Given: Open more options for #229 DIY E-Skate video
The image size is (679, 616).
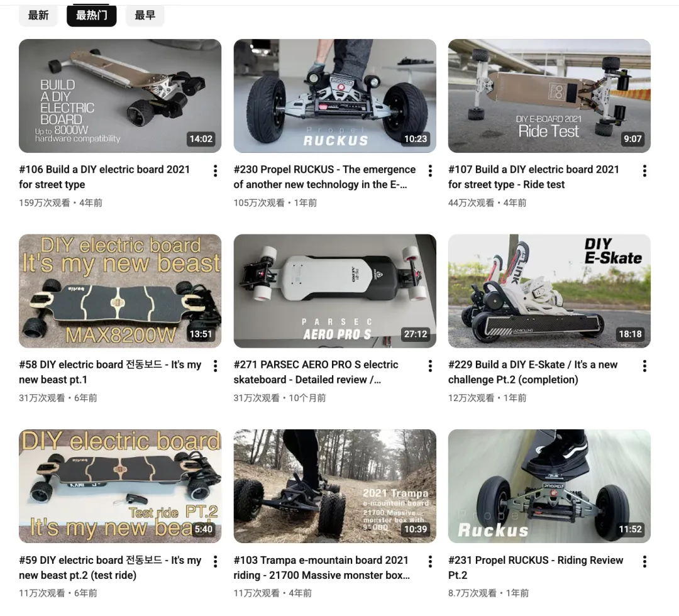Looking at the screenshot, I should coord(645,366).
